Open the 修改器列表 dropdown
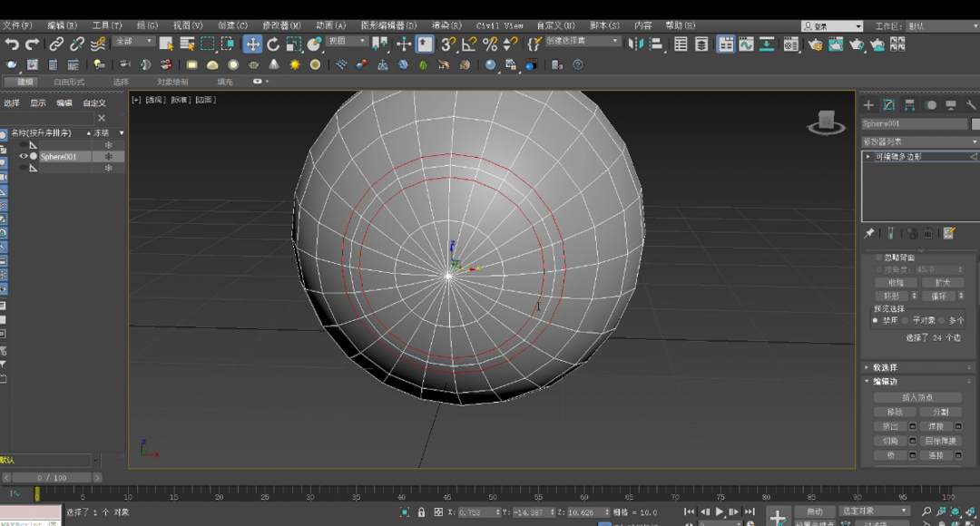 pos(919,141)
